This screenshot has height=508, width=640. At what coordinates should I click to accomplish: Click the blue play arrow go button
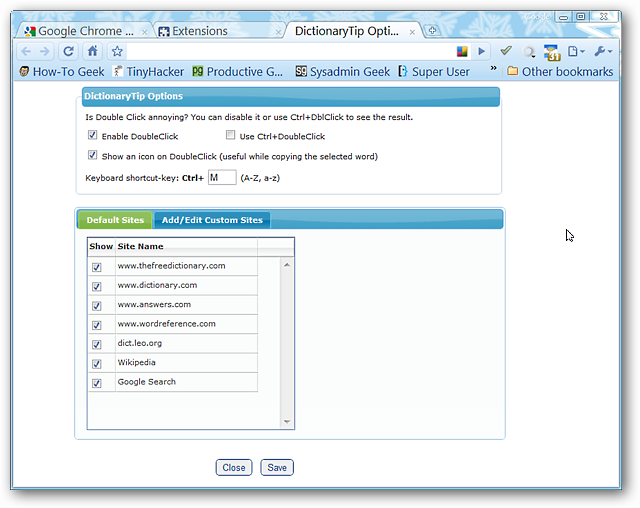[482, 51]
